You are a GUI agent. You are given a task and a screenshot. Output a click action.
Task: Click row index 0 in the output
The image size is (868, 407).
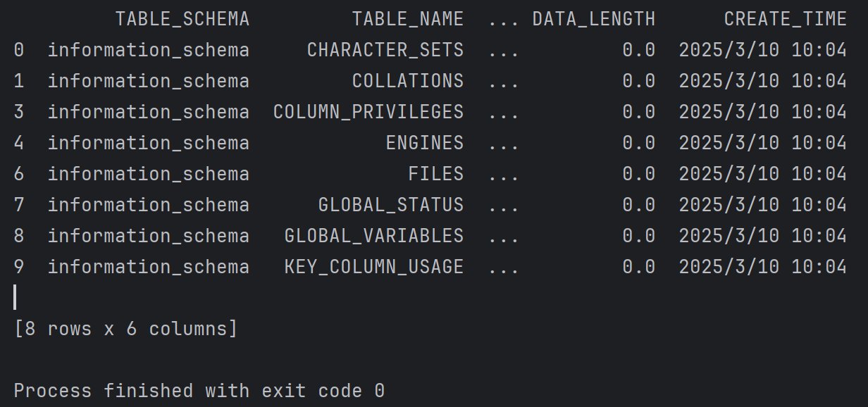pyautogui.click(x=19, y=50)
